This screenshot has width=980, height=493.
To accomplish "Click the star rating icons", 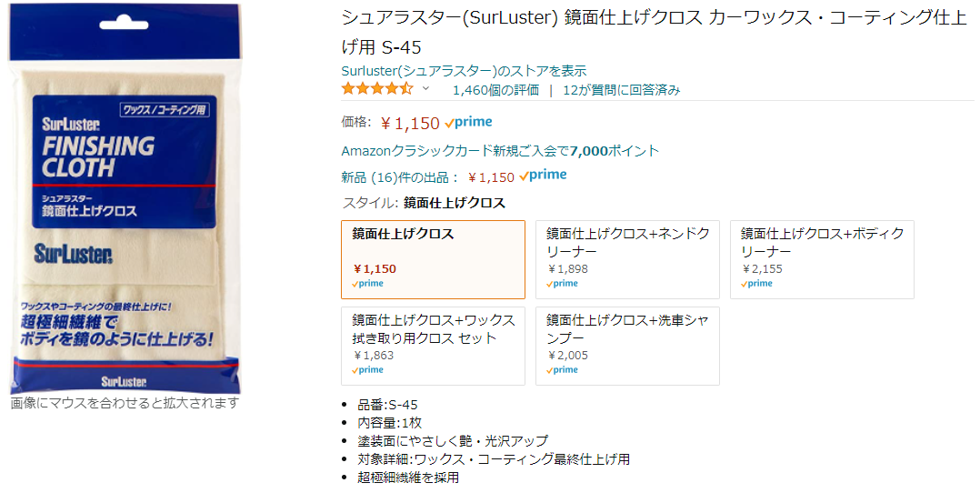I will coord(377,89).
